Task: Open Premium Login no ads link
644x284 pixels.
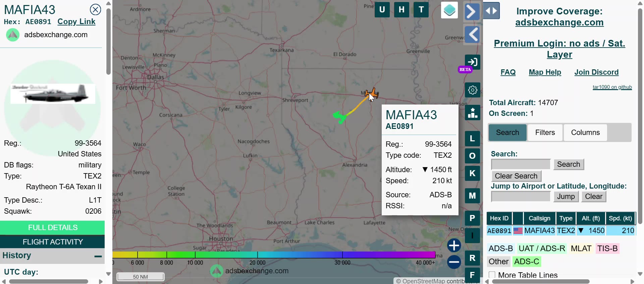Action: pyautogui.click(x=559, y=49)
